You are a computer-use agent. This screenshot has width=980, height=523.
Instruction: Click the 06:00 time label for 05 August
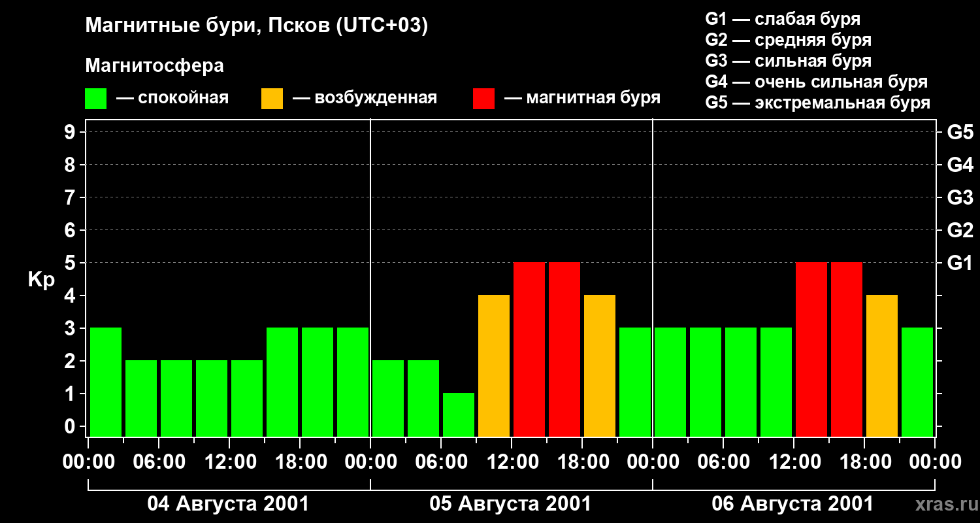441,462
